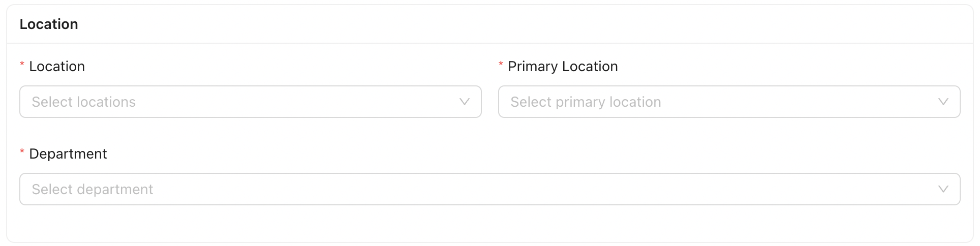Click the Primary Location chevron arrow
Viewport: 980px width, 246px height.
point(943,102)
